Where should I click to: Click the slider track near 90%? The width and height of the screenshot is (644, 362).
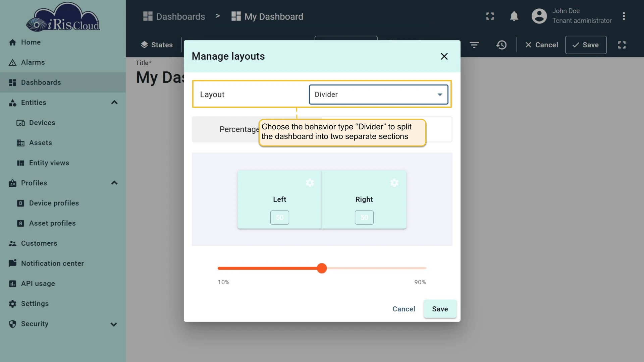click(421, 268)
